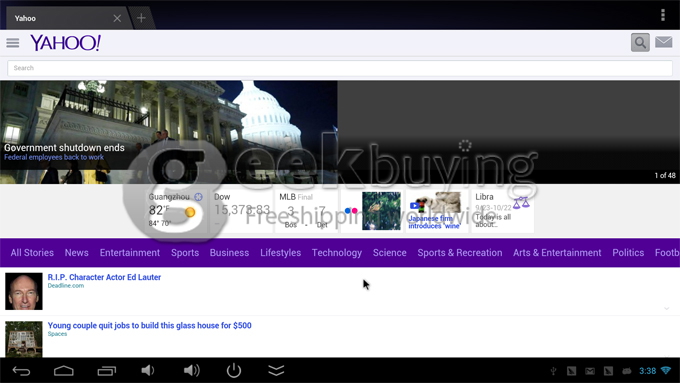This screenshot has height=383, width=680.
Task: Open Young couple glass house article
Action: 150,325
